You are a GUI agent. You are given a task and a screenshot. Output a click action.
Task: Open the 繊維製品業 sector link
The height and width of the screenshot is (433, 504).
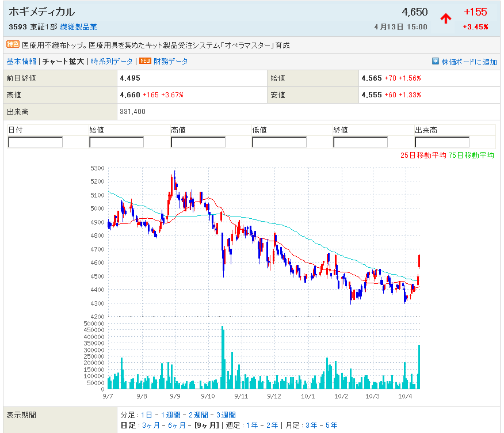click(78, 27)
